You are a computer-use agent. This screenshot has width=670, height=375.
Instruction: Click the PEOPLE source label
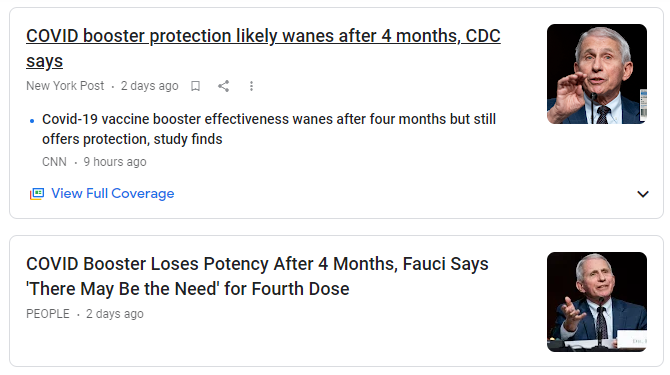tap(48, 314)
